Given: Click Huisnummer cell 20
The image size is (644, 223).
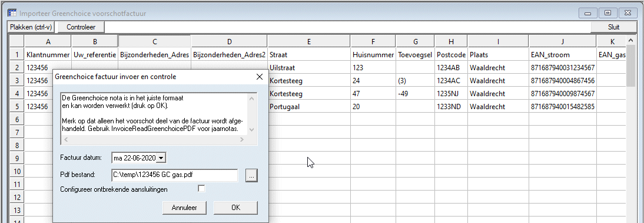Looking at the screenshot, I should click(373, 107).
